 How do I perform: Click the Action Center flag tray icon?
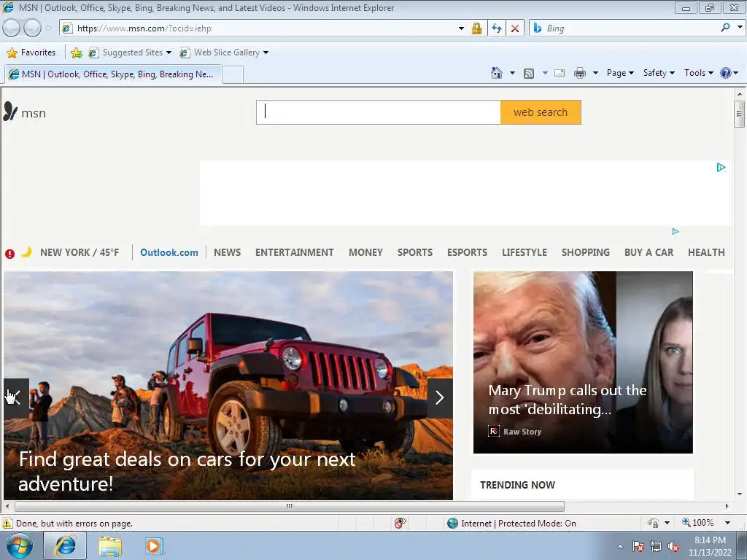638,546
